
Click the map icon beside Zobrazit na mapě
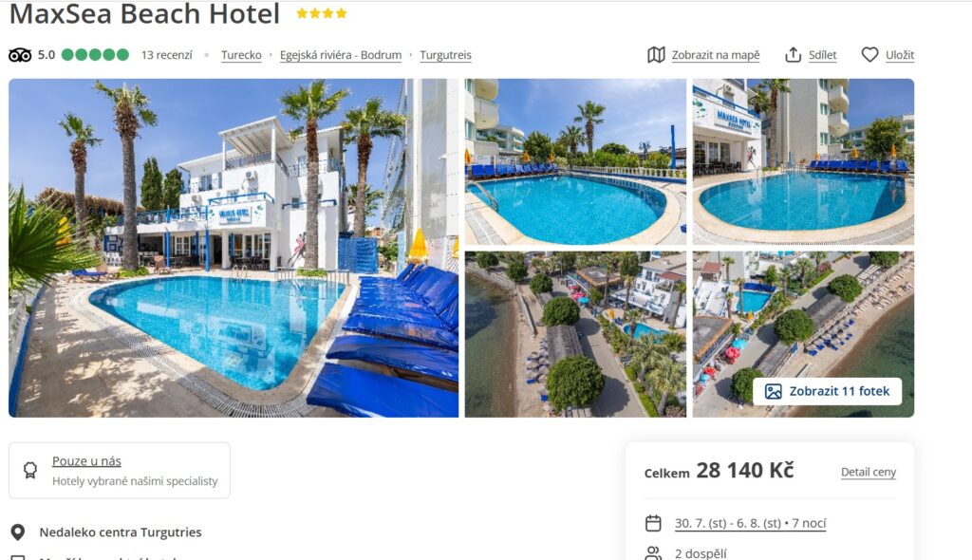(656, 55)
